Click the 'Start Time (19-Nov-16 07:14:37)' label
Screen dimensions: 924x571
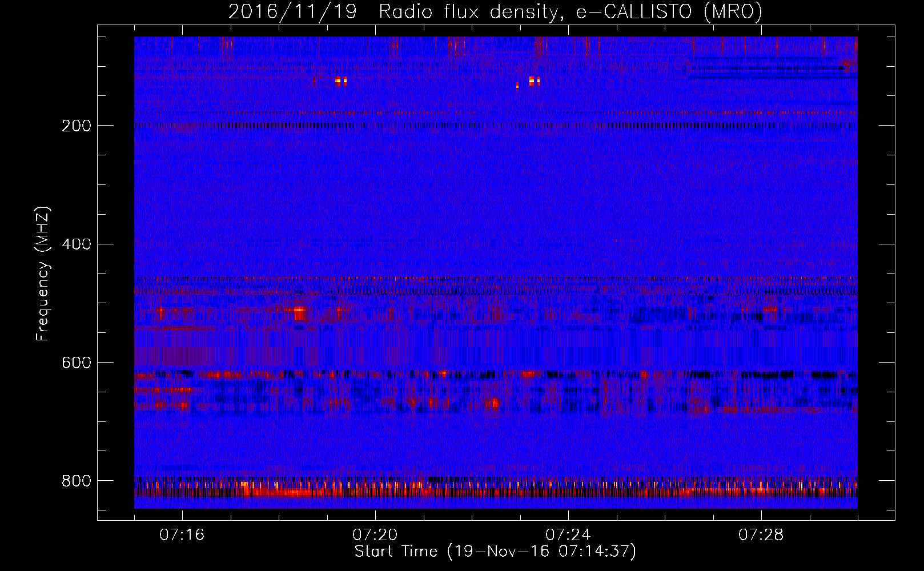pos(495,552)
